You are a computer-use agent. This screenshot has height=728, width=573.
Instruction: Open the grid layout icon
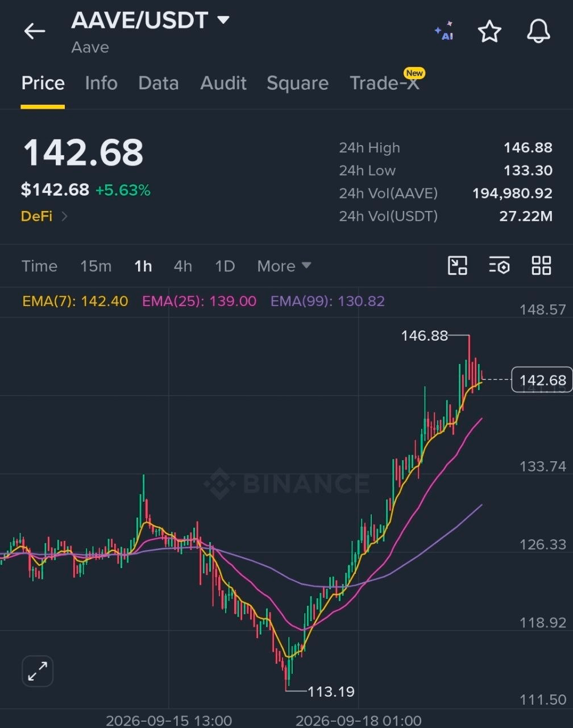coord(541,266)
